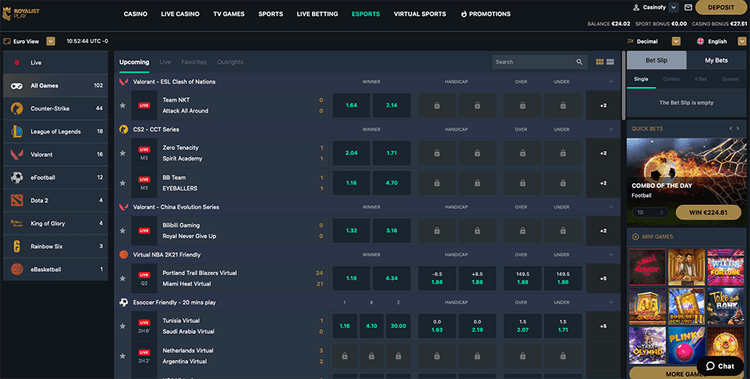Select the Rainbow Six icon
This screenshot has height=379, width=750.
click(x=17, y=246)
